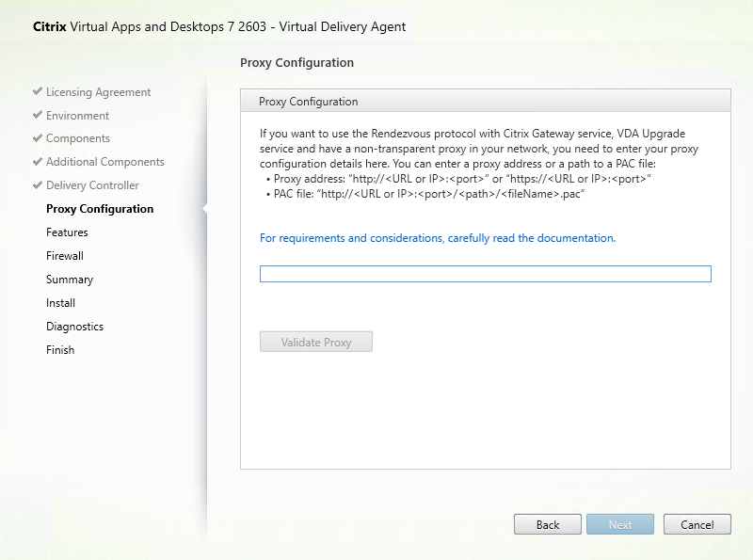The width and height of the screenshot is (753, 560).
Task: Select the Install step in sidebar
Action: 60,303
